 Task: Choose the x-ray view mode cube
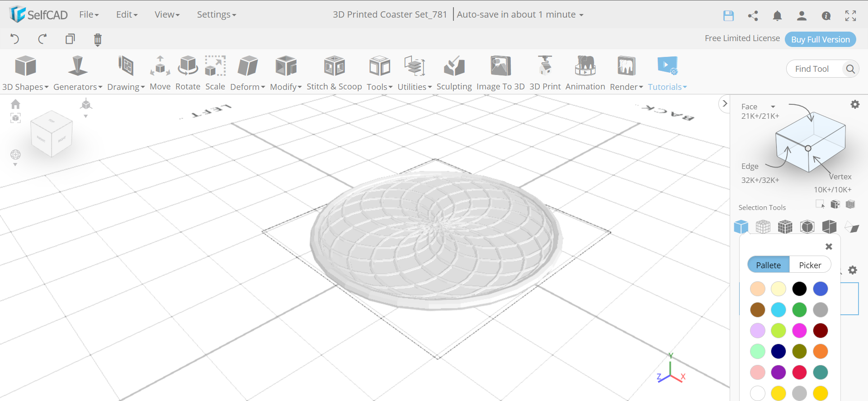click(807, 226)
